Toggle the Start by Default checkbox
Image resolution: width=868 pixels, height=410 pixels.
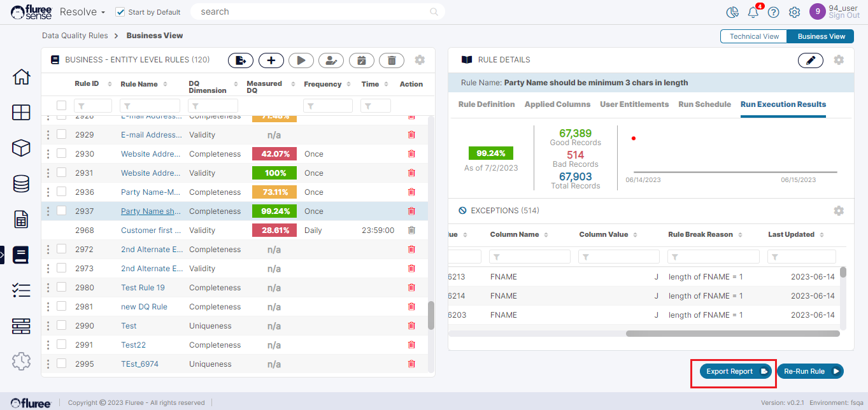click(x=120, y=12)
